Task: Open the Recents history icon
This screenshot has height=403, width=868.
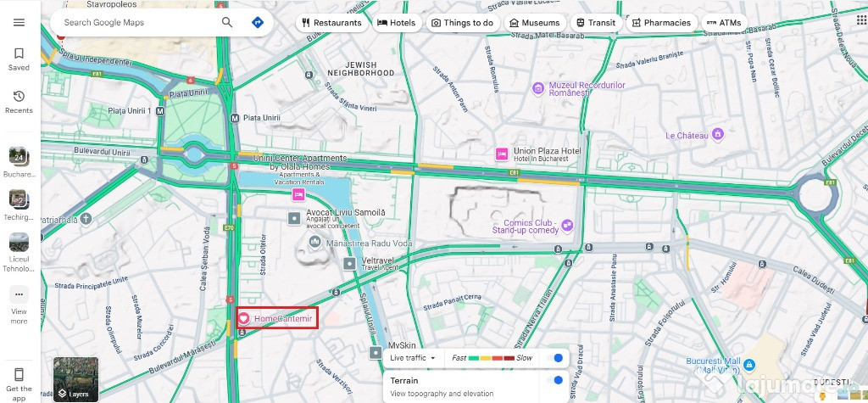Action: click(x=19, y=97)
